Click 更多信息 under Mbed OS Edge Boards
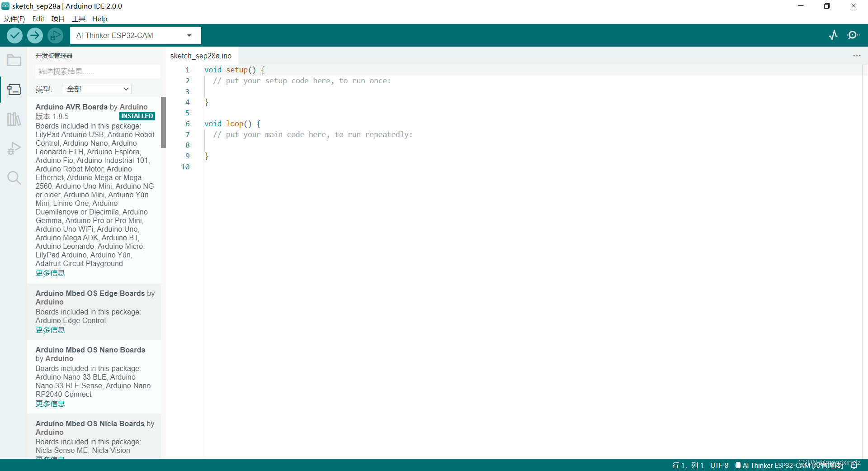This screenshot has width=868, height=471. (50, 330)
